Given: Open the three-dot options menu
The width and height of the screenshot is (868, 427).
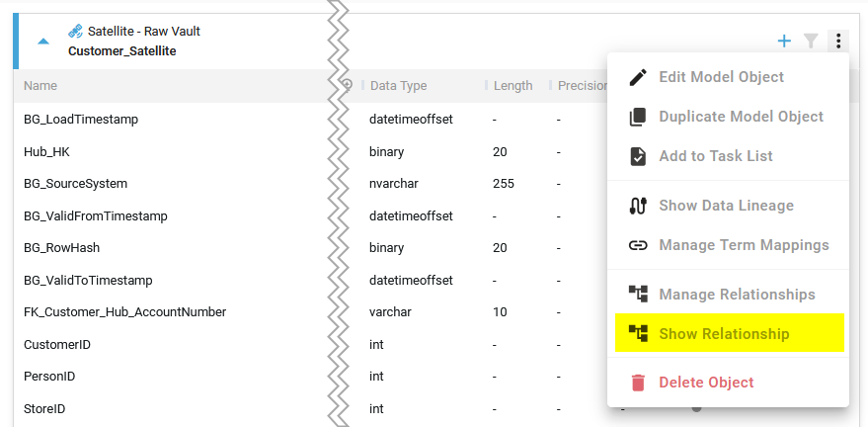Looking at the screenshot, I should coord(837,41).
